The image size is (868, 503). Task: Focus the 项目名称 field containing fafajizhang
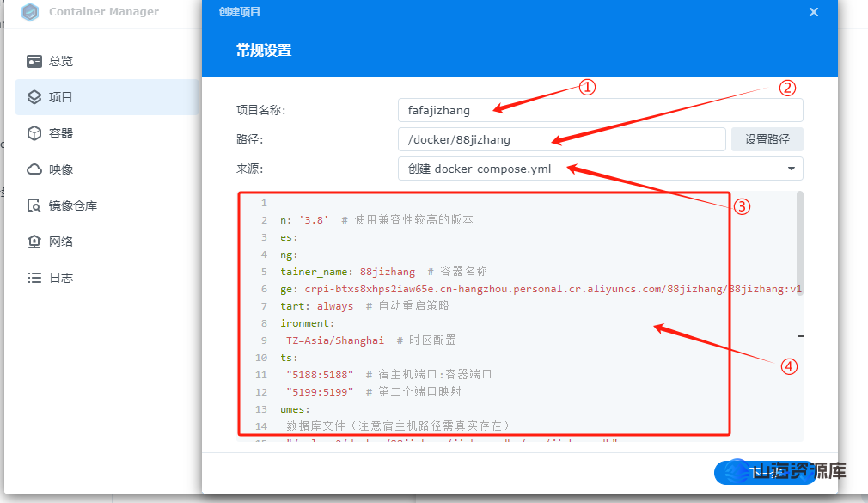(600, 110)
